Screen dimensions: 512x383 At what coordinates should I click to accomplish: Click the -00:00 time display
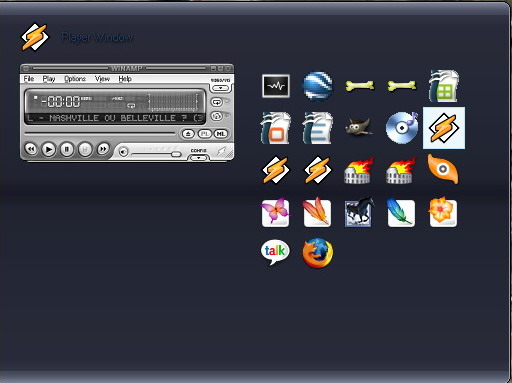point(61,101)
